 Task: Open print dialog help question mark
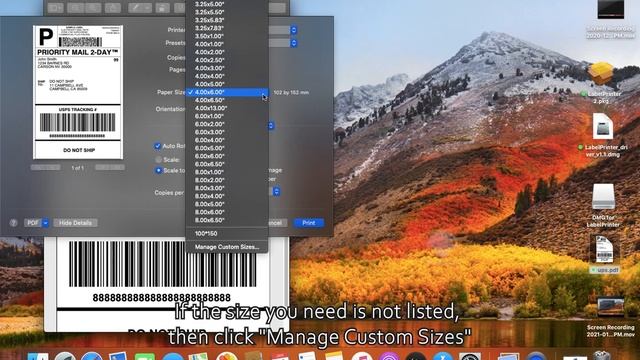pos(13,223)
